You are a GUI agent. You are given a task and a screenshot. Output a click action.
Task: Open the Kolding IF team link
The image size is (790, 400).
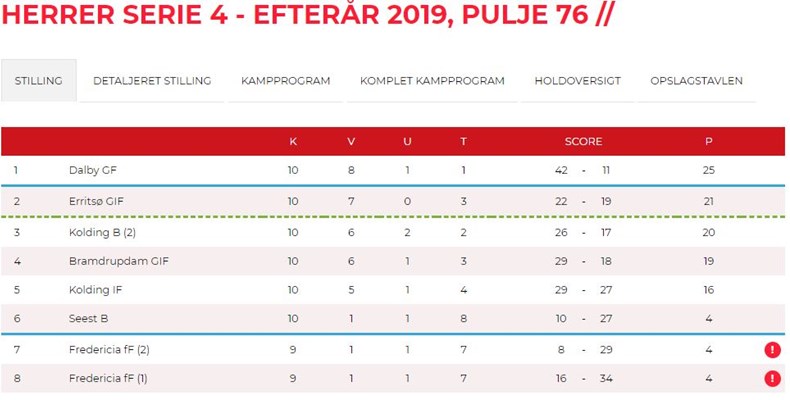(x=97, y=291)
